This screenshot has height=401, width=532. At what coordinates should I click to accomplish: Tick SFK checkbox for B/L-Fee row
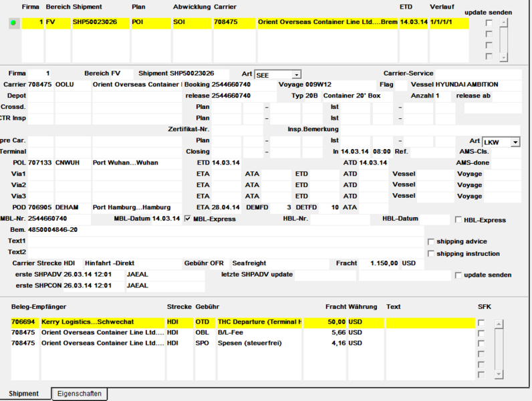click(481, 333)
